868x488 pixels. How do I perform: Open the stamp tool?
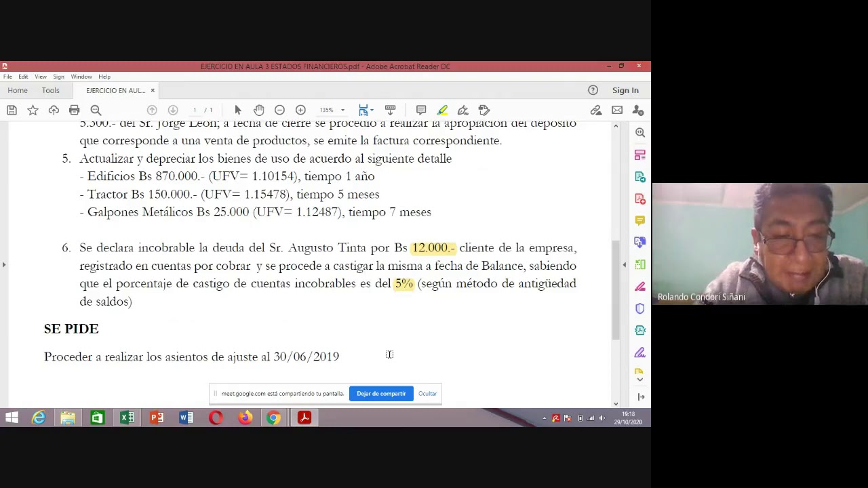pyautogui.click(x=484, y=110)
